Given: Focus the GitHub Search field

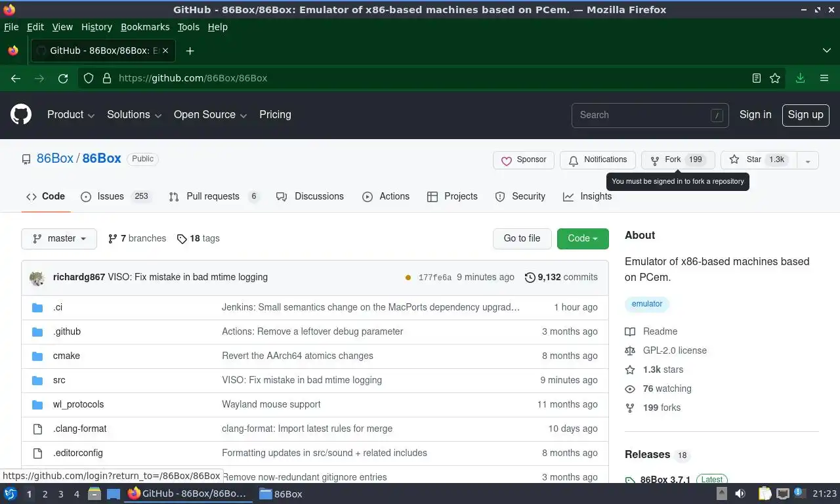Looking at the screenshot, I should pyautogui.click(x=650, y=115).
